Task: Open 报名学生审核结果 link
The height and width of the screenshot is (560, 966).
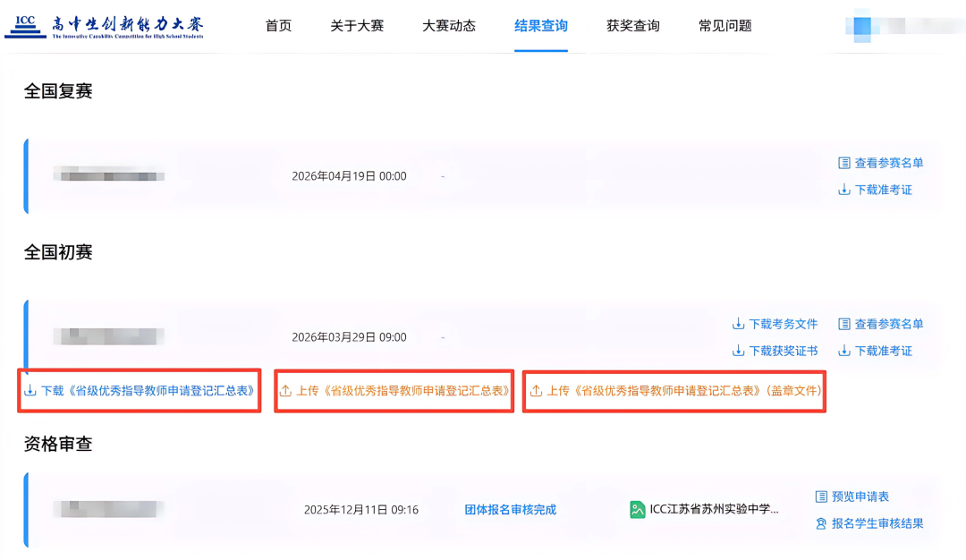Action: pyautogui.click(x=869, y=523)
